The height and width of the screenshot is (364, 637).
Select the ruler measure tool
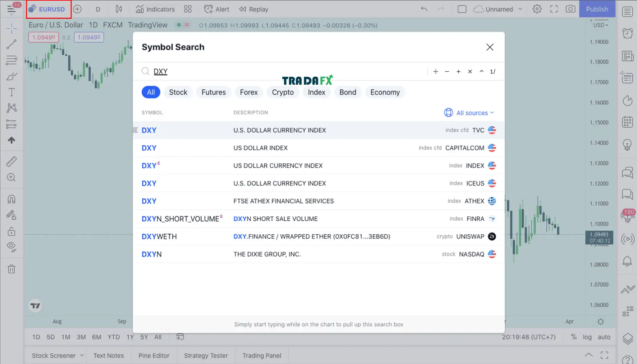pyautogui.click(x=12, y=162)
